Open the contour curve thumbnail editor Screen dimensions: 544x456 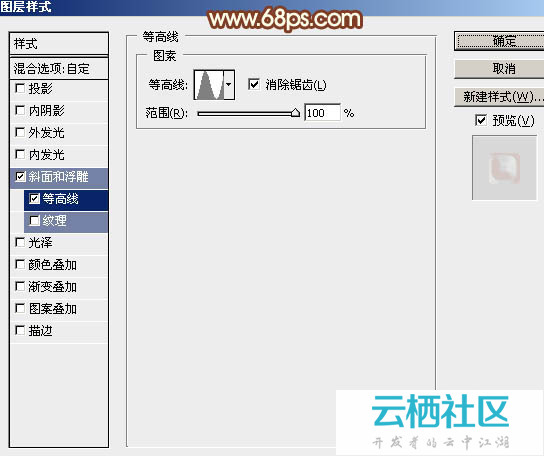[209, 85]
